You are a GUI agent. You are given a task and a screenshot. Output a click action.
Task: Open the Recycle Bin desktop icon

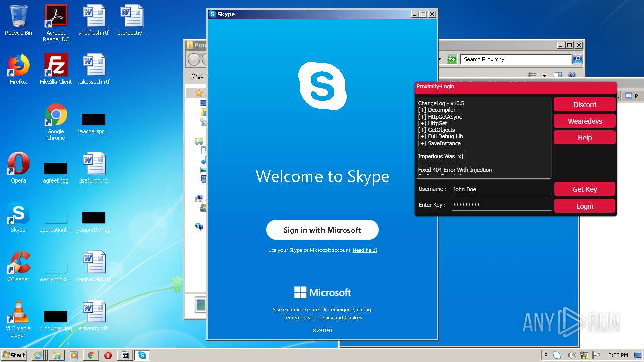[x=18, y=20]
